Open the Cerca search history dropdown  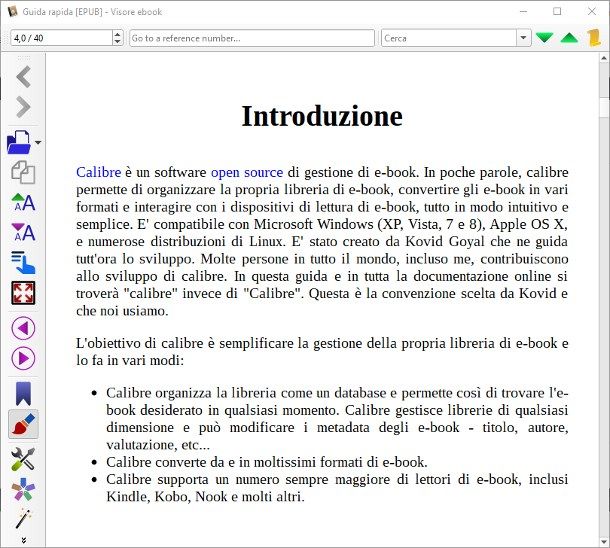(523, 38)
